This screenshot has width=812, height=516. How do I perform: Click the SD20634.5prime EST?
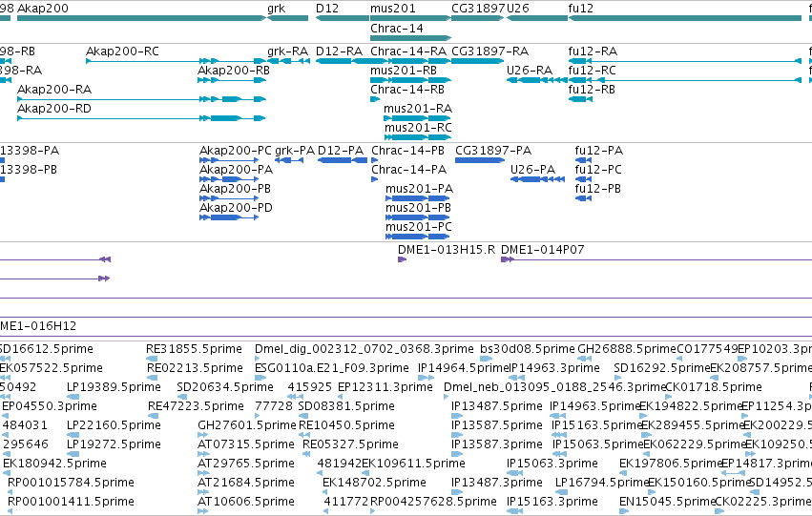click(181, 397)
